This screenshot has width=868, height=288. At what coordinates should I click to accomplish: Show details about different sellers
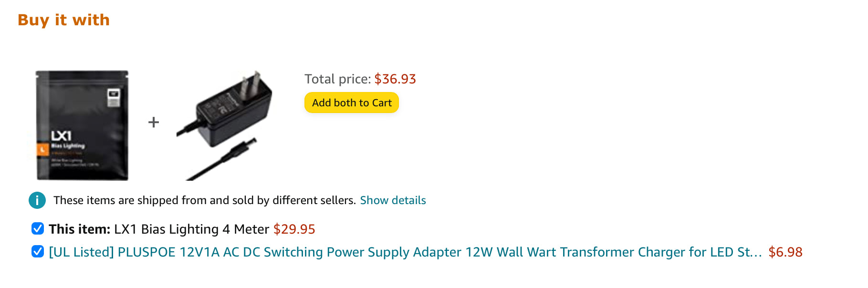393,200
